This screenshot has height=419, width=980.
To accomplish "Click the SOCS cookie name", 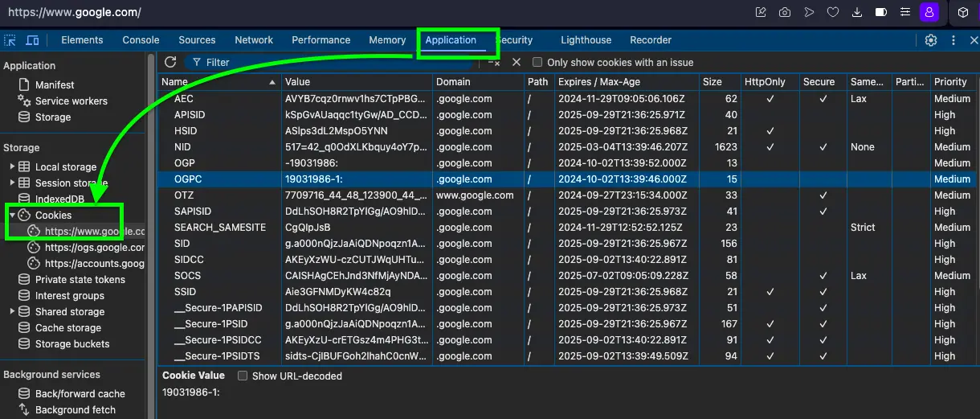I will (x=188, y=276).
